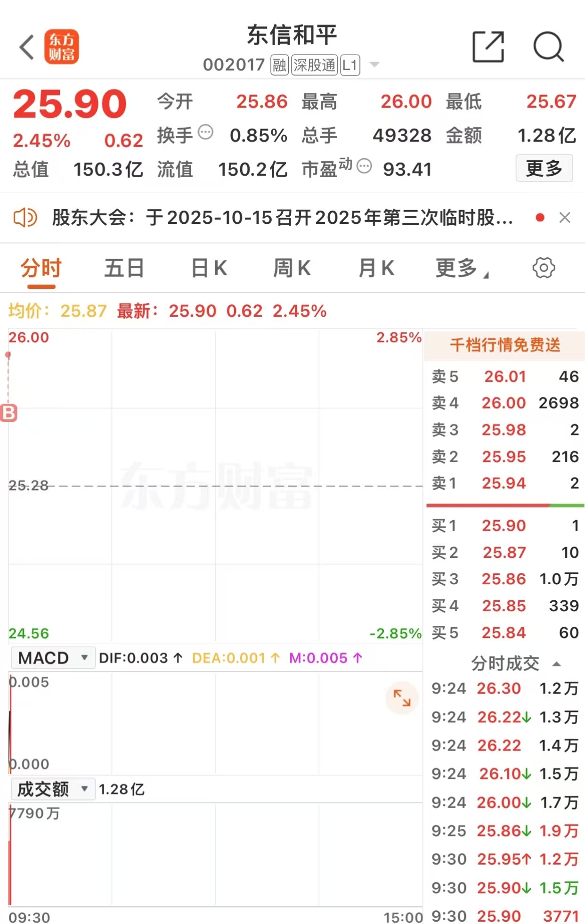Switch to the 五日 tab
Viewport: 585px width, 924px height.
[x=124, y=269]
